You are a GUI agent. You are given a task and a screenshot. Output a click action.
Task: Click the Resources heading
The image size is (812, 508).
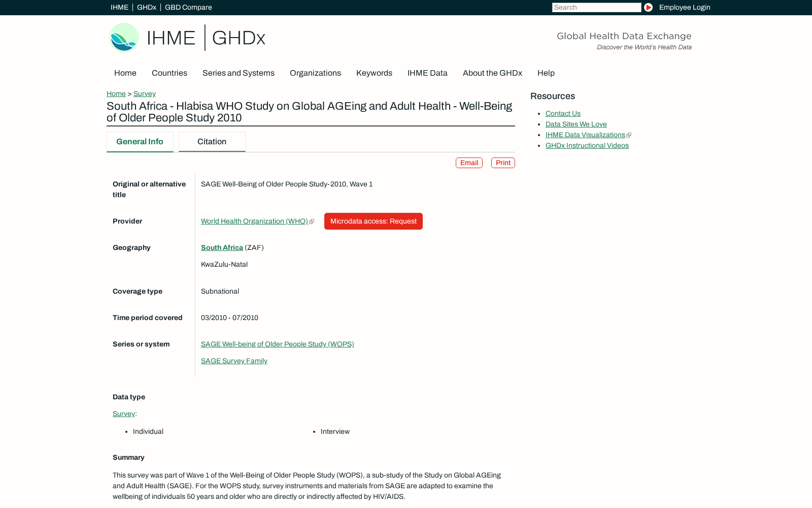(x=553, y=96)
